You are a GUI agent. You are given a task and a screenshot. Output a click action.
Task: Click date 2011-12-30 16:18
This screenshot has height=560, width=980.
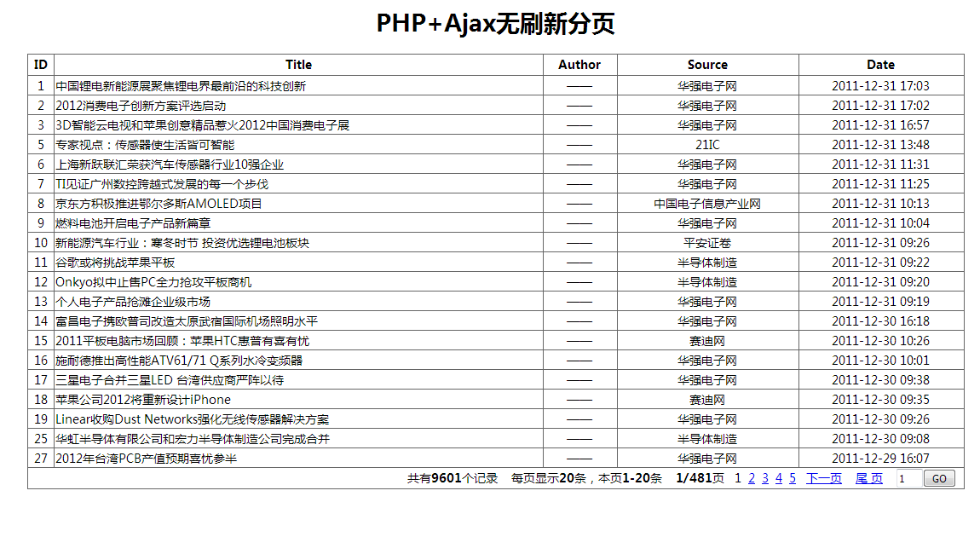pyautogui.click(x=880, y=321)
